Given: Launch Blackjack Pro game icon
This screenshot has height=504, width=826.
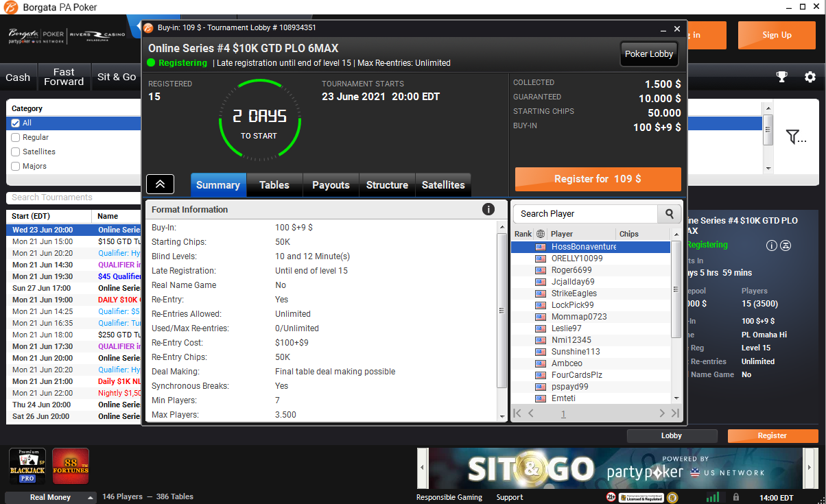Looking at the screenshot, I should 27,466.
